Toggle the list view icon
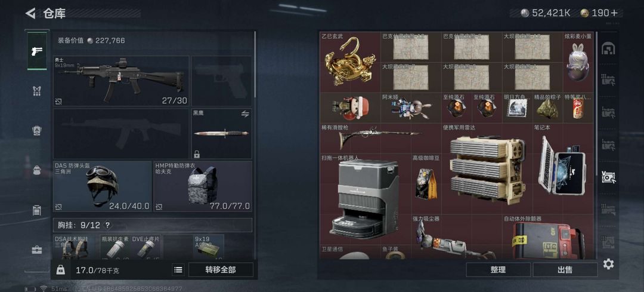Image resolution: width=644 pixels, height=292 pixels. [x=178, y=270]
